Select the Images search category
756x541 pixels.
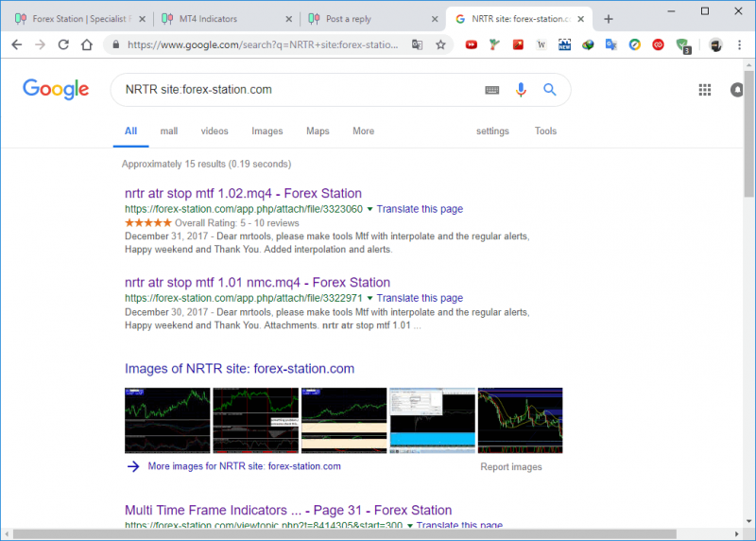(x=267, y=131)
